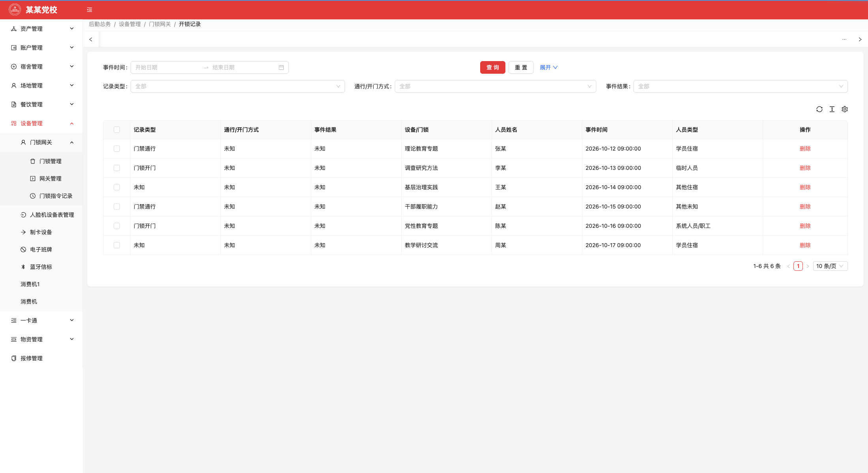
Task: Click the 重置 reset button
Action: click(x=521, y=67)
